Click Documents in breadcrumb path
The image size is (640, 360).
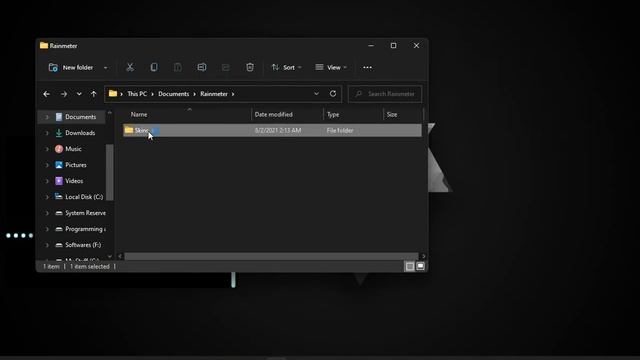pyautogui.click(x=173, y=94)
